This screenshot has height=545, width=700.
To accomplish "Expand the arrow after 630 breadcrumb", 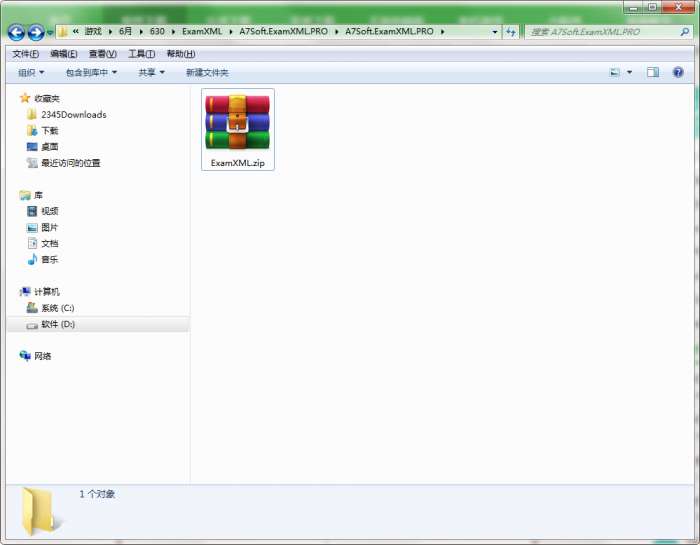I will 173,32.
